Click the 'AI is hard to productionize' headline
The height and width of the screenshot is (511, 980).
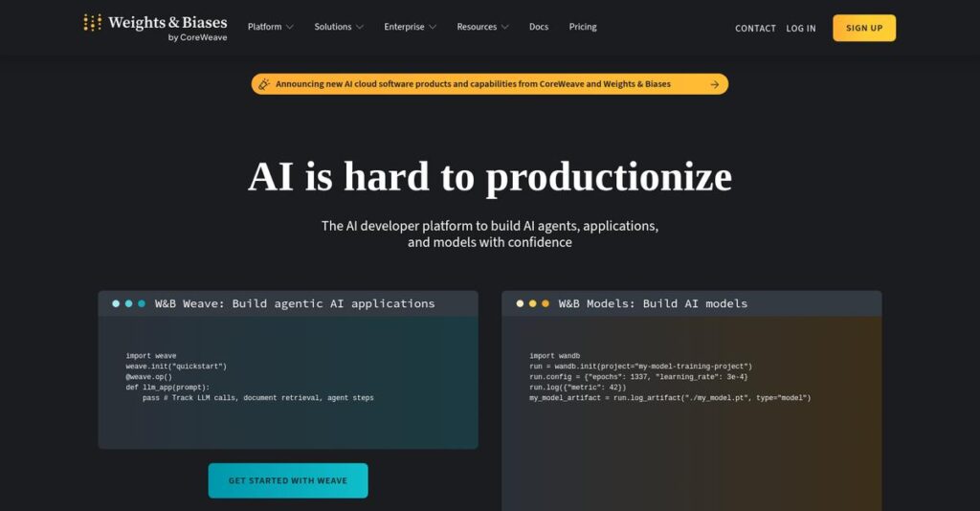[489, 177]
